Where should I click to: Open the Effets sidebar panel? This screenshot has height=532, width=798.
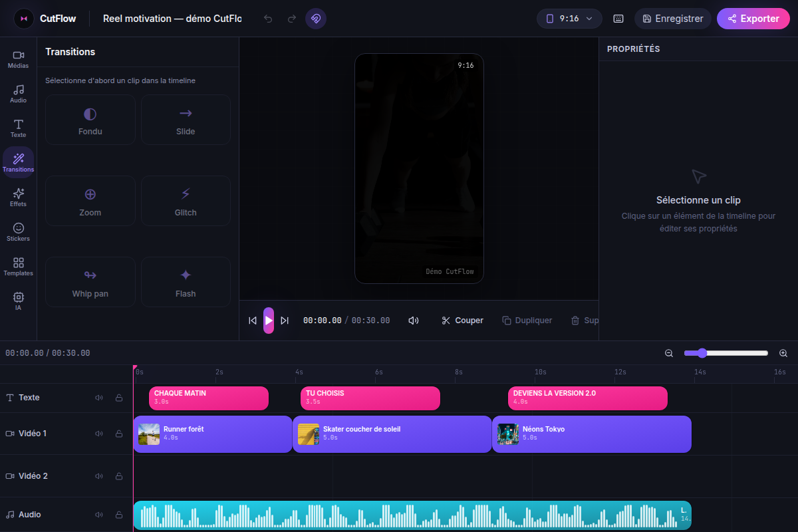click(x=18, y=198)
